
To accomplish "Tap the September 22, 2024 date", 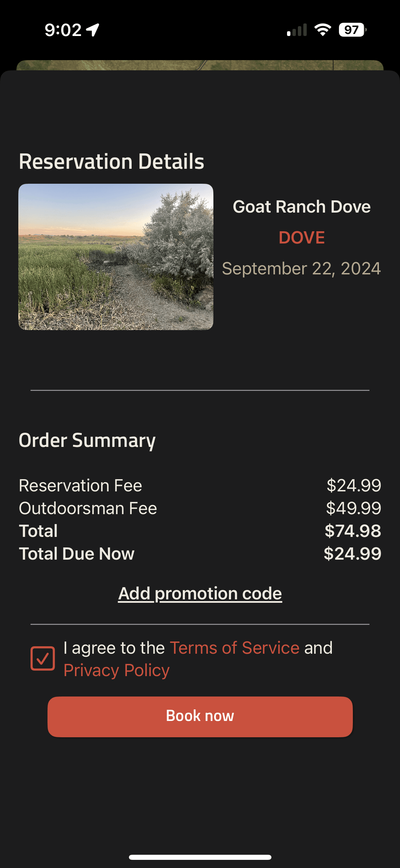I will (301, 269).
